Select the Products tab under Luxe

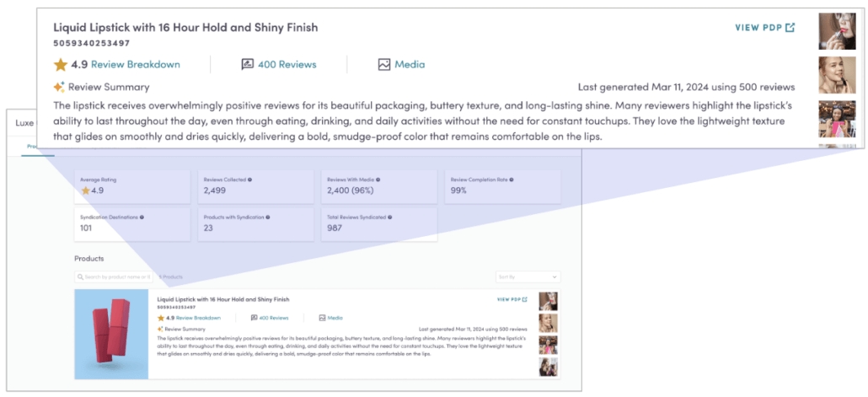pyautogui.click(x=32, y=147)
